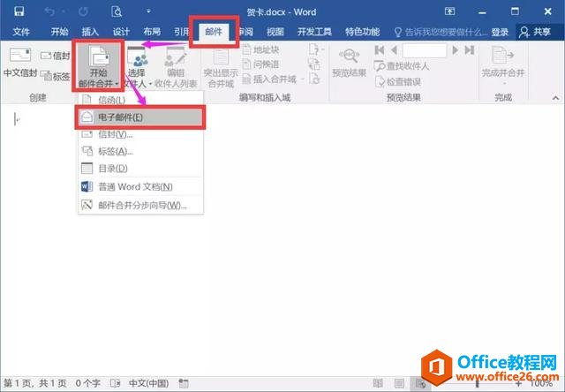Choose 目录(D) from the merge menu

(x=141, y=169)
